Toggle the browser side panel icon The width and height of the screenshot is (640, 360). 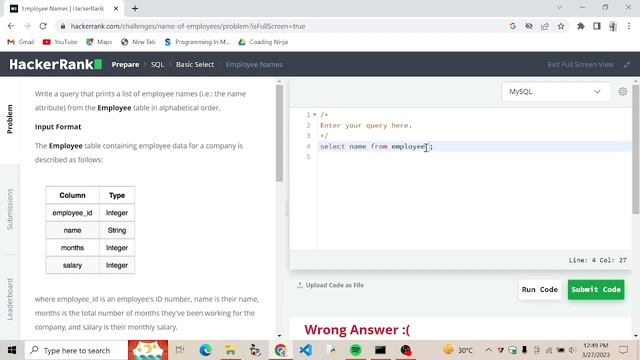coord(597,26)
